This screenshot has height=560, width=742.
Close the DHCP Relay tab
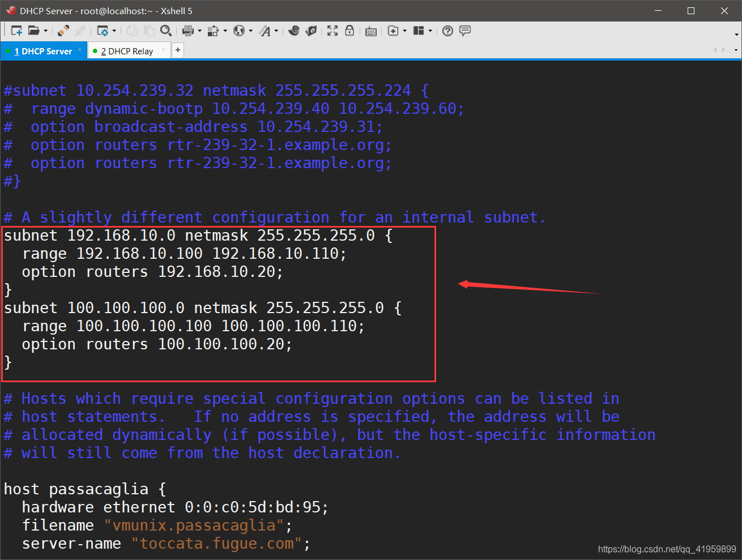coord(163,50)
